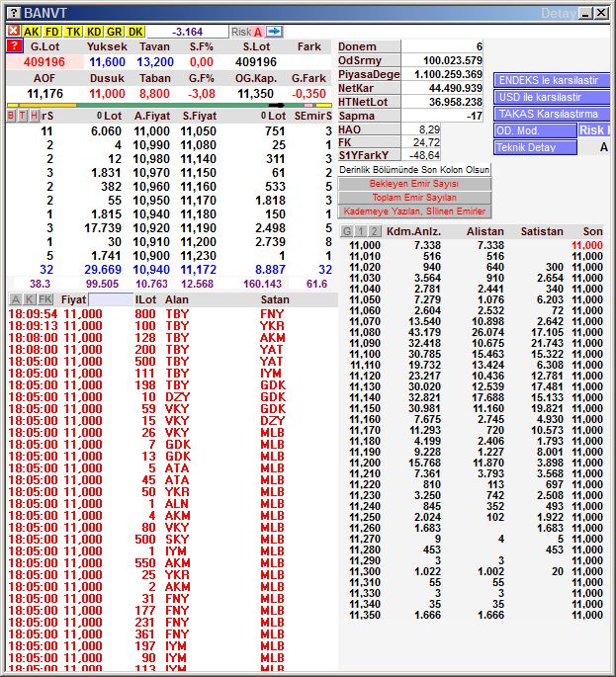
Task: Click the Alistan column header
Action: tap(484, 231)
